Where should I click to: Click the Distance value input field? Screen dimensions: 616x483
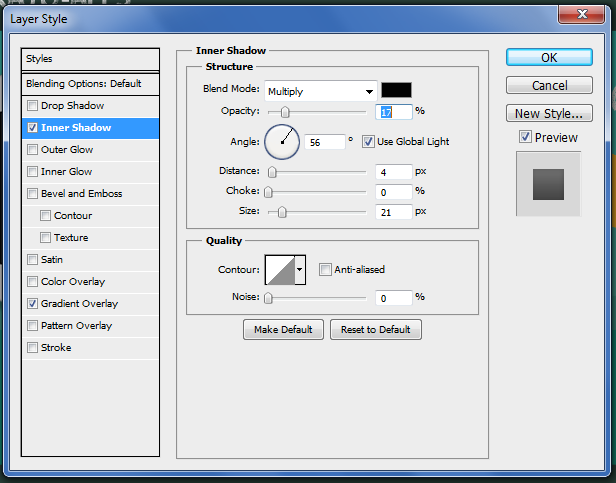(x=394, y=172)
